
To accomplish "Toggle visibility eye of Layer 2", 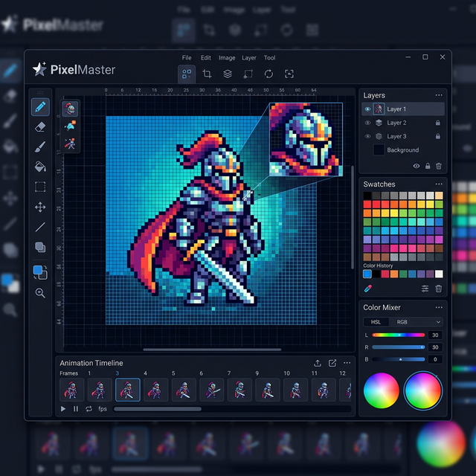I will (367, 123).
